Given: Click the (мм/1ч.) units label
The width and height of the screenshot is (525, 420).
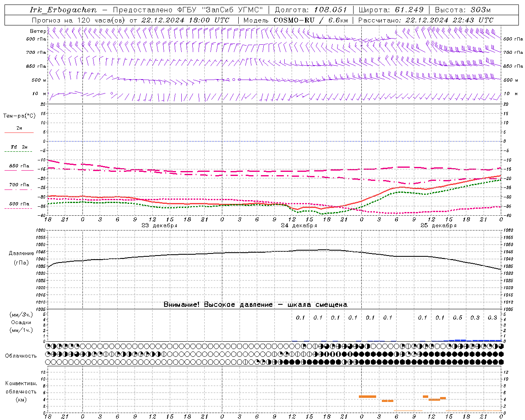Looking at the screenshot, I should click(x=21, y=330).
